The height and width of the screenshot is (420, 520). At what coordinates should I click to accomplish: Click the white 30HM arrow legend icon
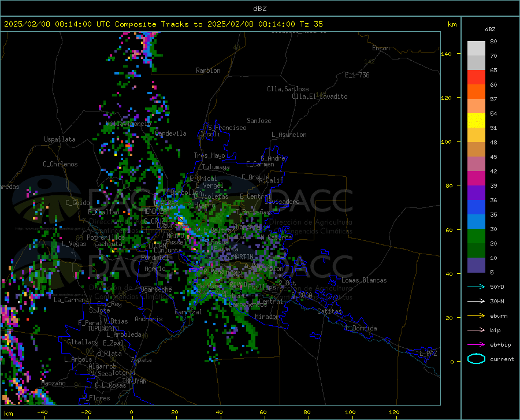click(x=476, y=302)
